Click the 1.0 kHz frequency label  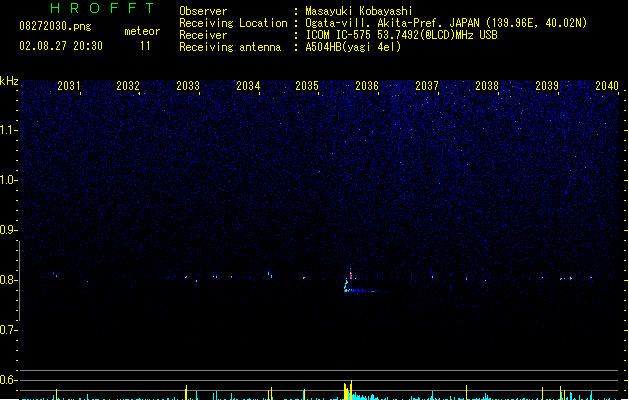[x=9, y=180]
